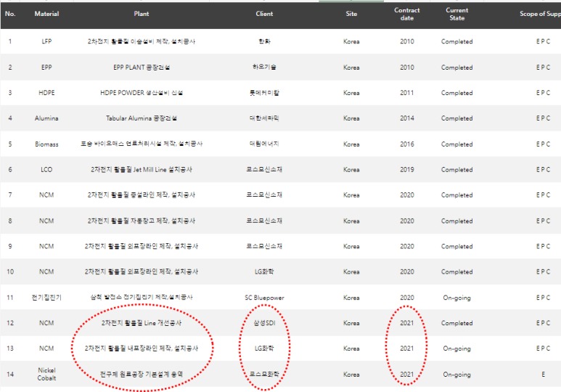561x392 pixels.
Task: Click contract date 2019 in the LCO row
Action: coord(407,170)
